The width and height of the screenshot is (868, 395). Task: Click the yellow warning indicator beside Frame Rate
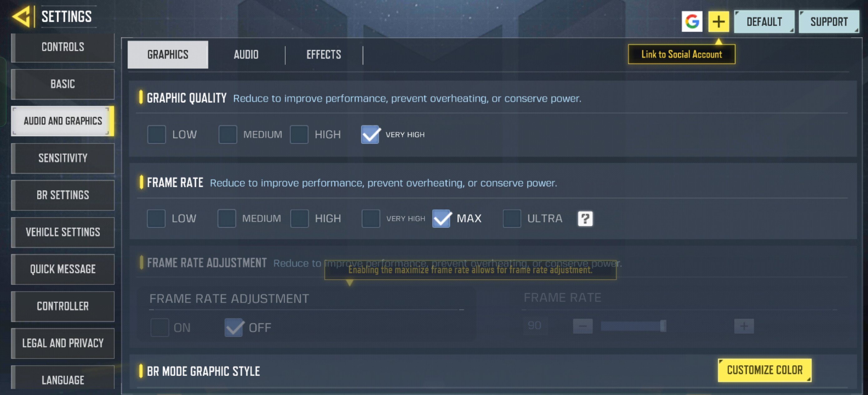pos(143,182)
